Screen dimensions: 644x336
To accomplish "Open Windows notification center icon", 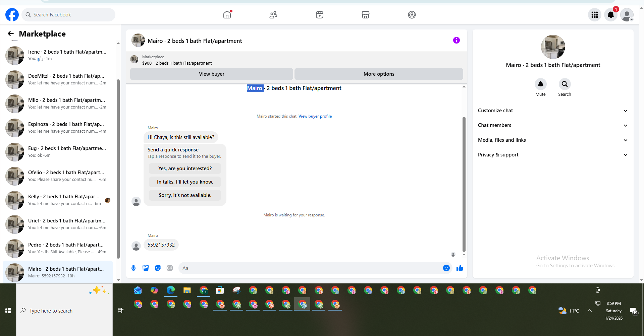I will pos(634,311).
